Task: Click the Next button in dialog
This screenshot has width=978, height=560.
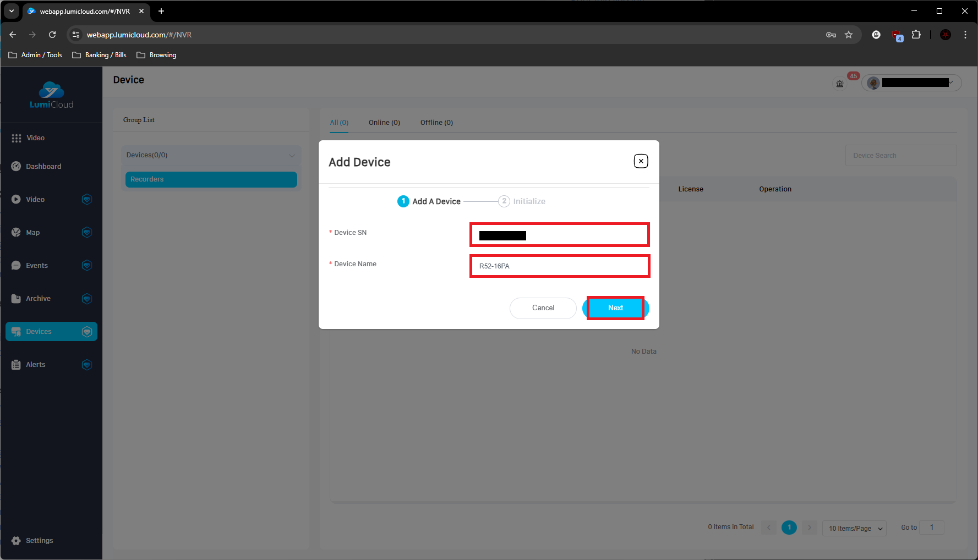Action: coord(615,308)
